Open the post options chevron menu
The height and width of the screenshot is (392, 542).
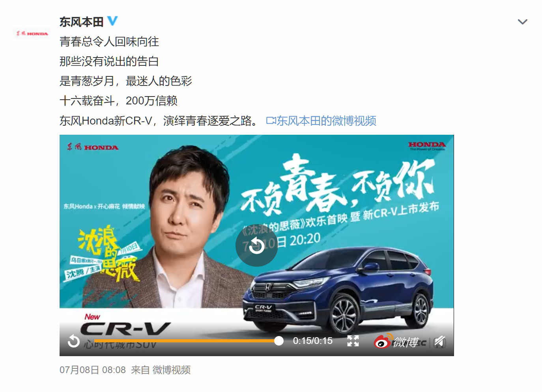point(522,22)
